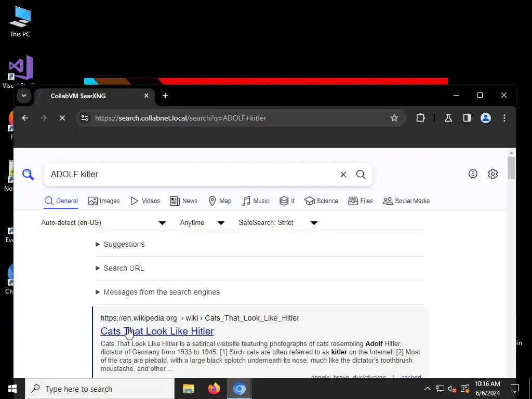This screenshot has width=532, height=399.
Task: Switch to the Music category
Action: (256, 201)
